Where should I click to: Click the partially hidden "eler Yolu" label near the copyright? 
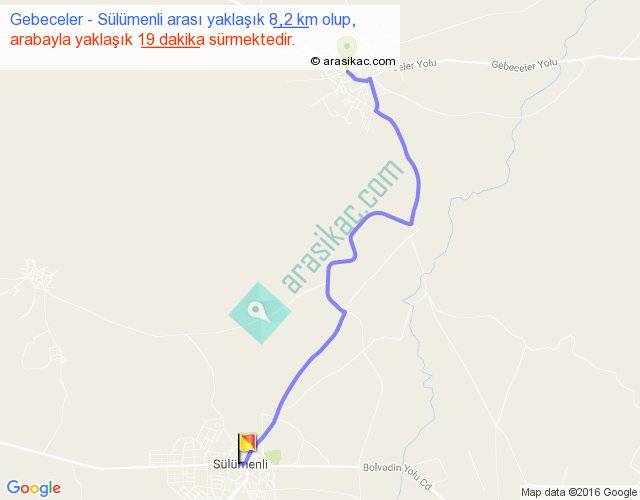pos(416,64)
